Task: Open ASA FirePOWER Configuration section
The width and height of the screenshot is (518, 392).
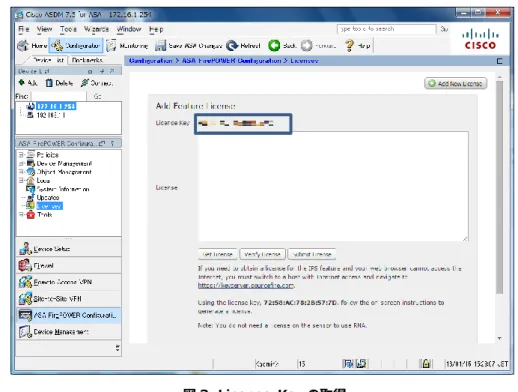Action: 69,315
